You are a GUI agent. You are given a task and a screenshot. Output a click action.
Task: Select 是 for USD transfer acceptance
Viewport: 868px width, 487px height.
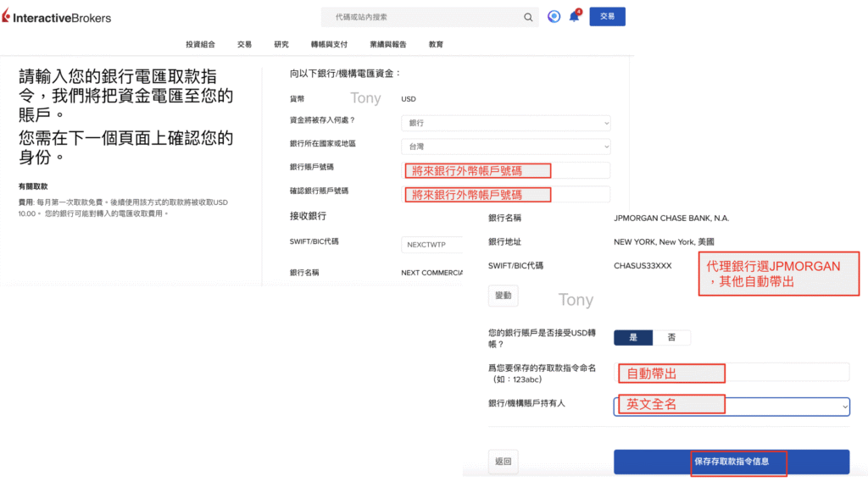coord(633,337)
